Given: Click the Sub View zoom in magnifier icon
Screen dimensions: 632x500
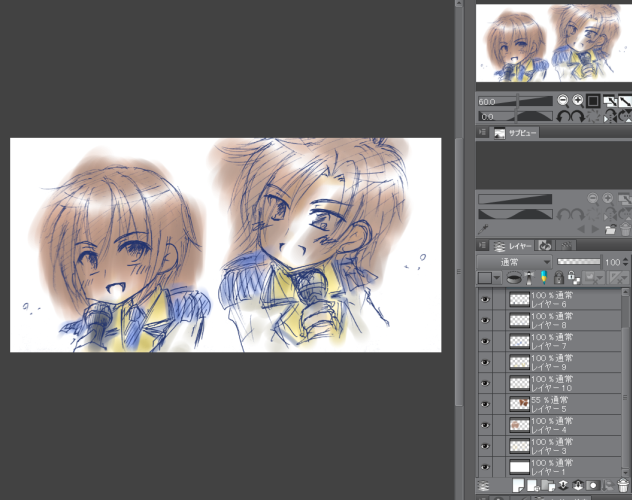Looking at the screenshot, I should coord(607,198).
